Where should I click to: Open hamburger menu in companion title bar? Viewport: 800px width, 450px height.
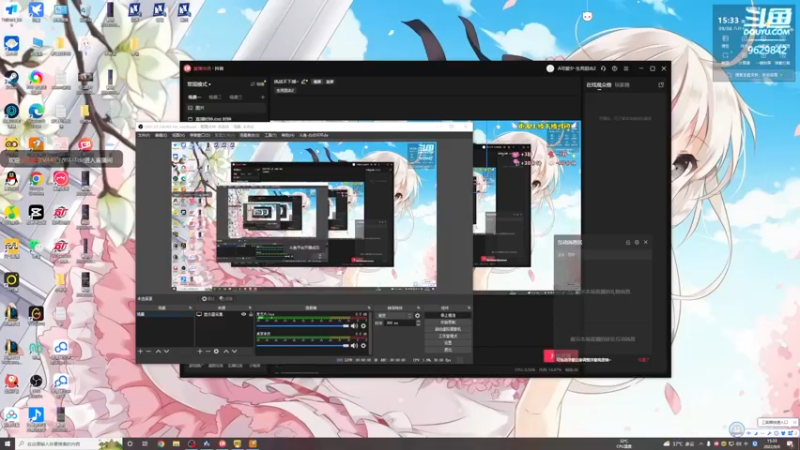point(626,68)
